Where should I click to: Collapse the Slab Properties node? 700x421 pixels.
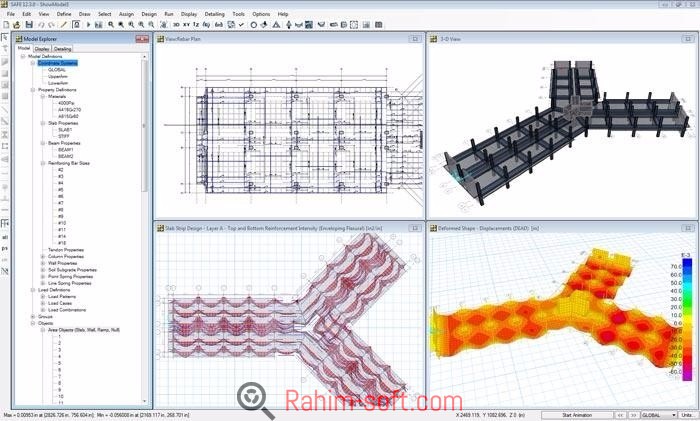pyautogui.click(x=43, y=123)
